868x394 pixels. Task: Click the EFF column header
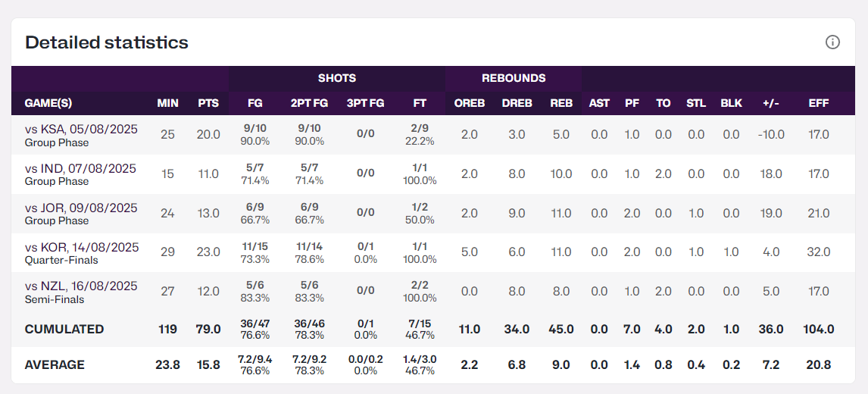pyautogui.click(x=819, y=103)
